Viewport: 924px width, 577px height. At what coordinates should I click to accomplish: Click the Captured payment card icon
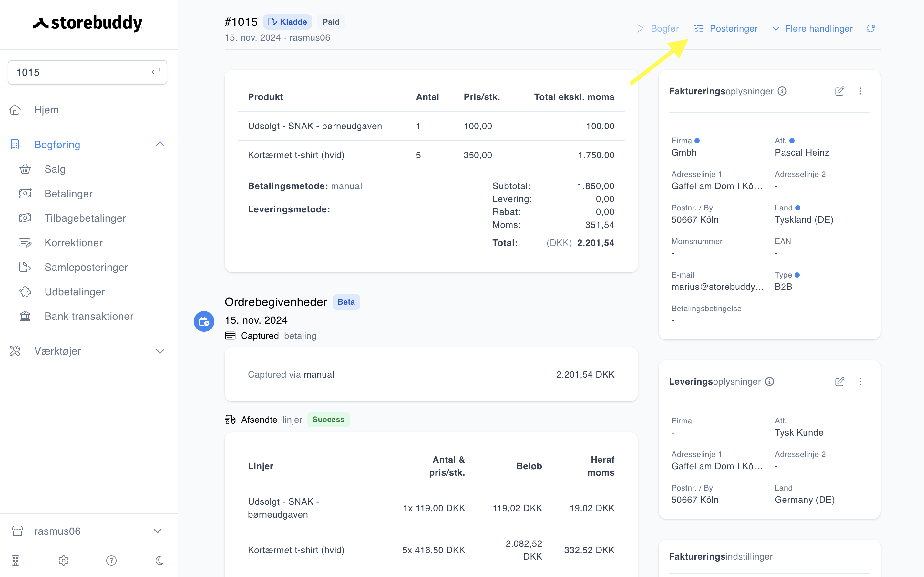point(231,336)
